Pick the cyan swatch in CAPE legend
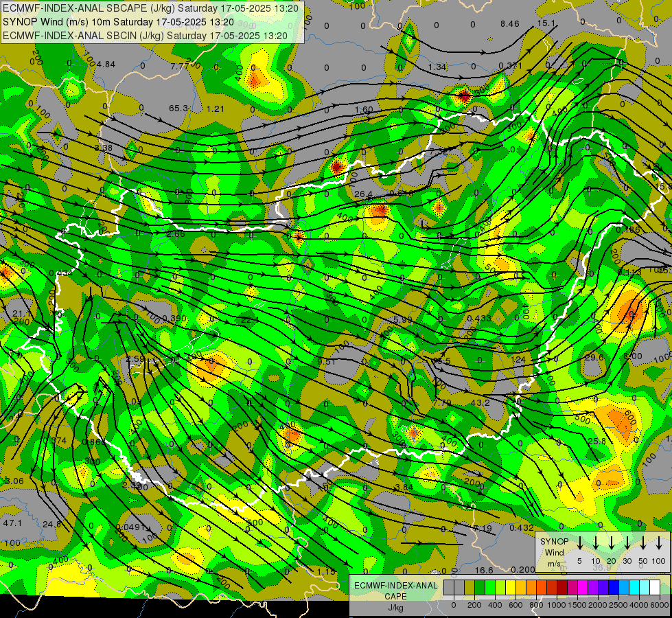The image size is (672, 618). (634, 588)
